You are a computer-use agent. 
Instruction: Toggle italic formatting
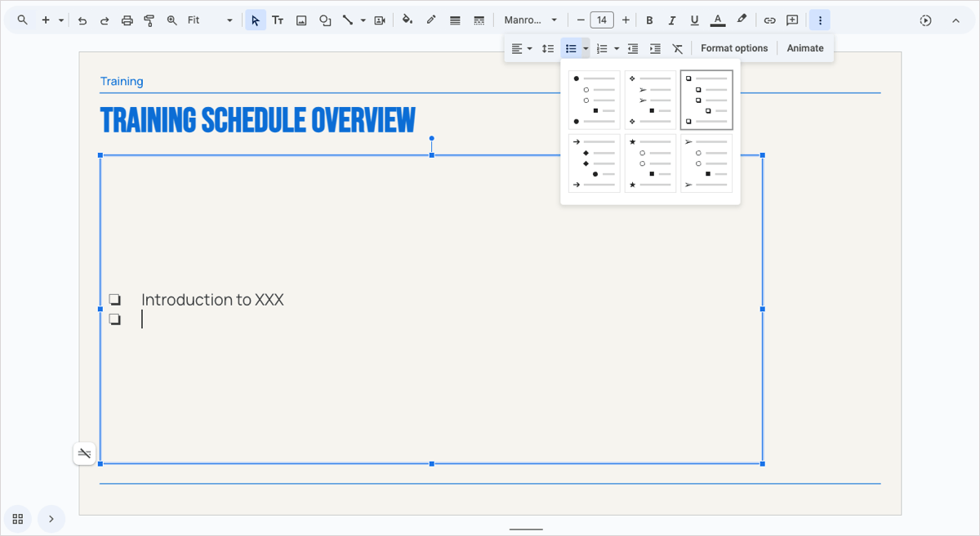coord(672,20)
